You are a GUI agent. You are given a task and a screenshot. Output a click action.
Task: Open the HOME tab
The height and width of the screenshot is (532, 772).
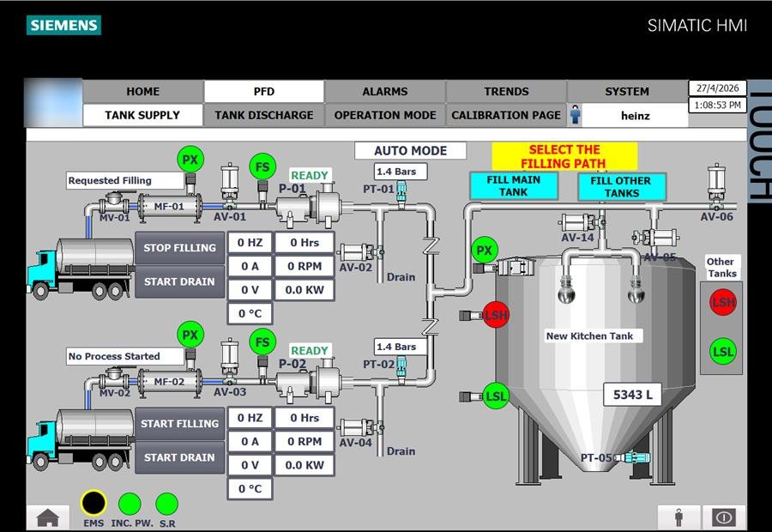142,91
